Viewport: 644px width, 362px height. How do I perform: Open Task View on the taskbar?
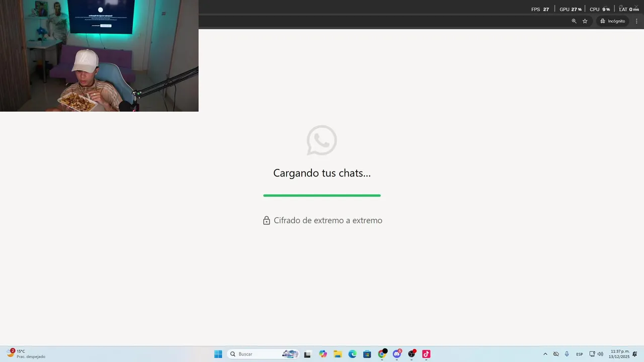click(307, 354)
